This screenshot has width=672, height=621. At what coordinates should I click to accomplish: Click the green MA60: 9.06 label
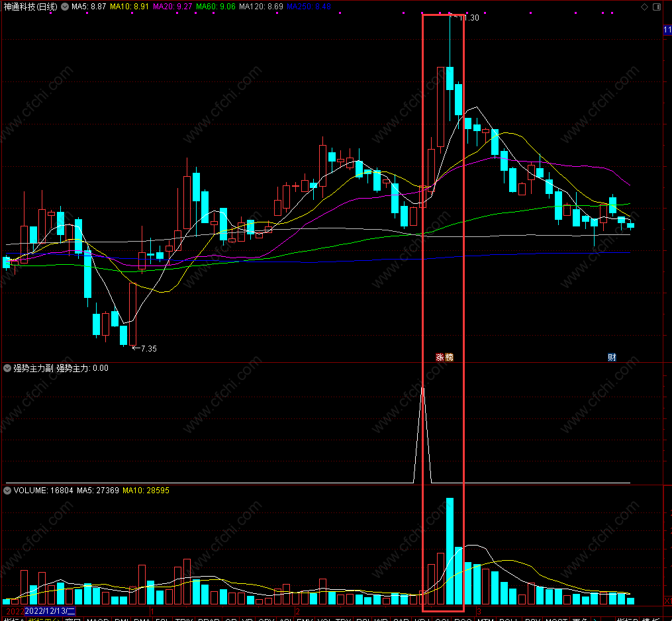click(x=216, y=7)
